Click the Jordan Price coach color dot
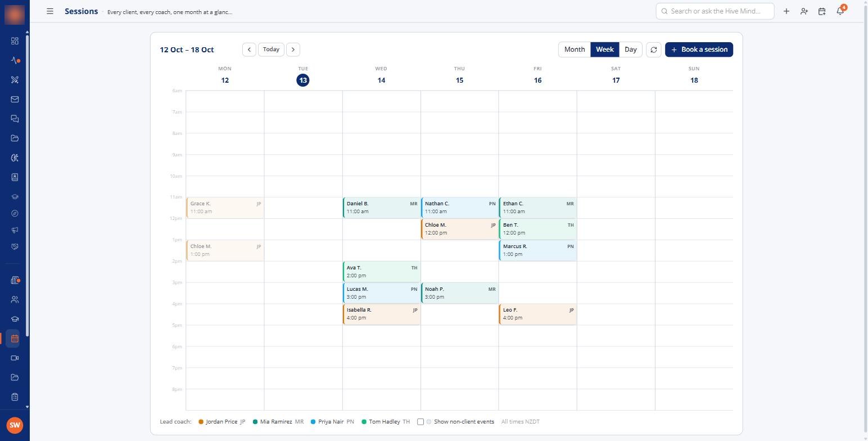The width and height of the screenshot is (868, 441). click(201, 422)
